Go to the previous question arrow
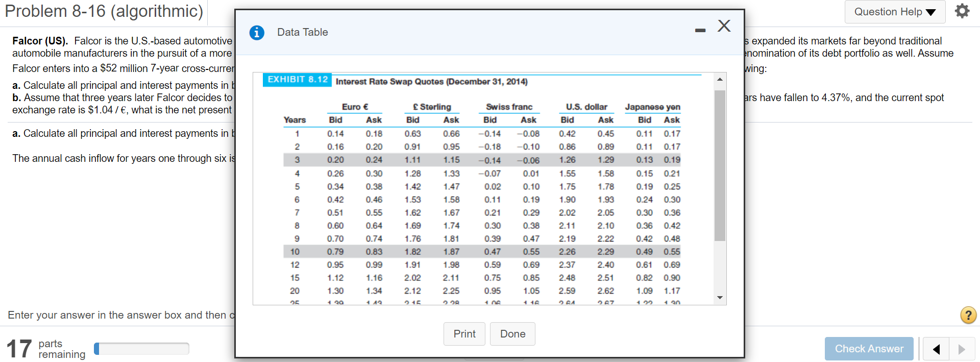Image resolution: width=980 pixels, height=362 pixels. pyautogui.click(x=936, y=349)
